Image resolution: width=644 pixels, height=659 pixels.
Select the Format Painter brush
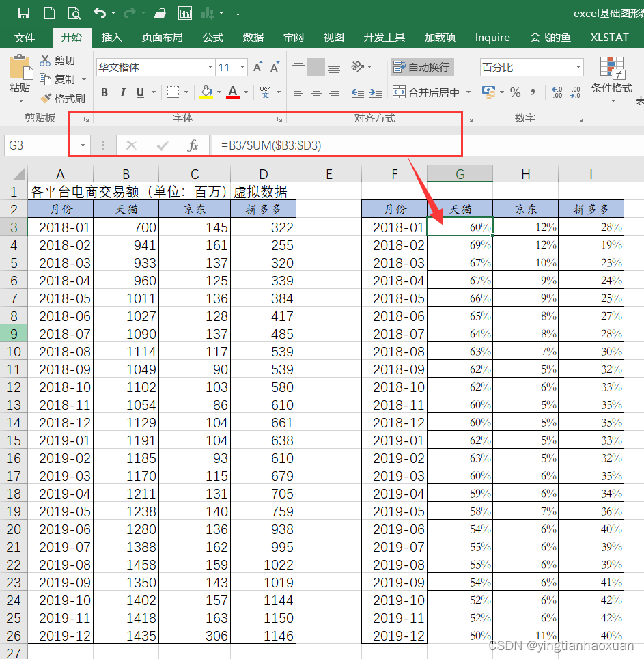tap(45, 98)
